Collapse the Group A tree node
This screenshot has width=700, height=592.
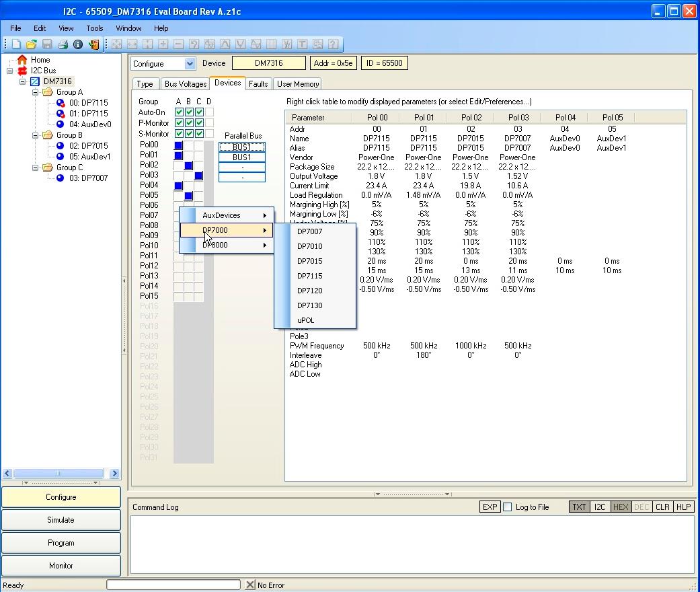[35, 92]
